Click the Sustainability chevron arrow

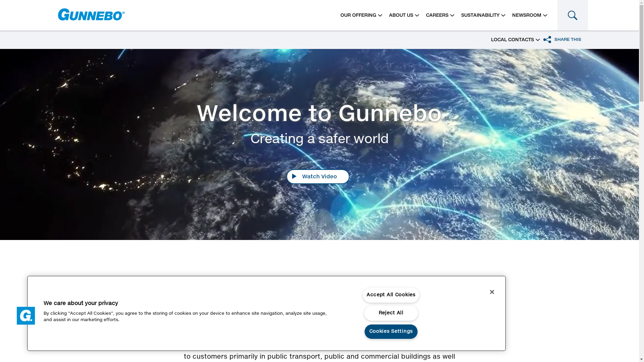tap(503, 16)
